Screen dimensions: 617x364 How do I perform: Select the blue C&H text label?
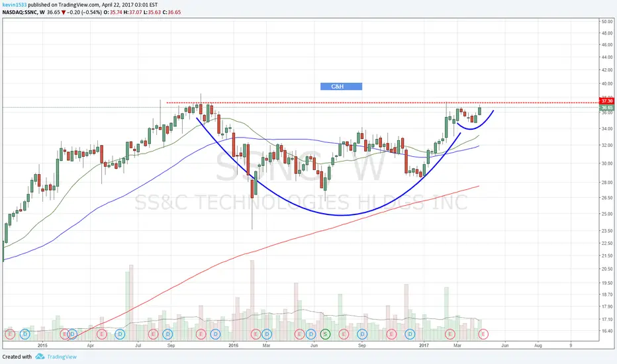point(341,87)
